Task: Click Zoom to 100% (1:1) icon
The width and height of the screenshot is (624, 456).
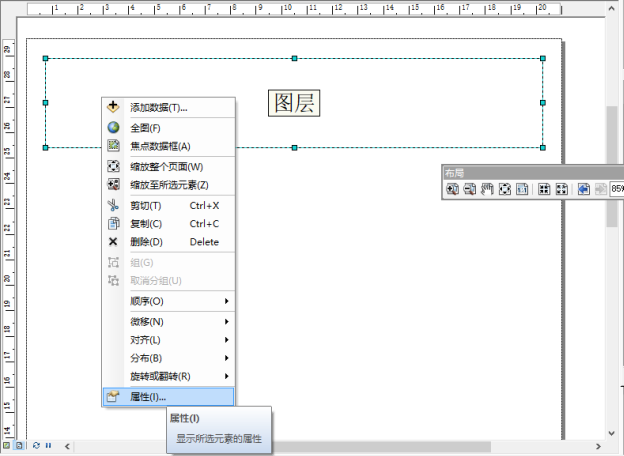Action: click(522, 189)
